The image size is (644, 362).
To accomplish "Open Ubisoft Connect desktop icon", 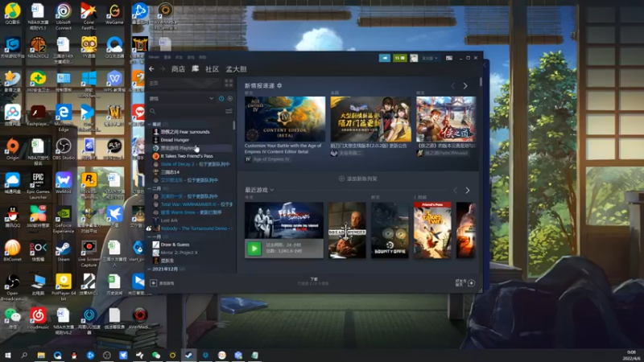I will pyautogui.click(x=64, y=17).
